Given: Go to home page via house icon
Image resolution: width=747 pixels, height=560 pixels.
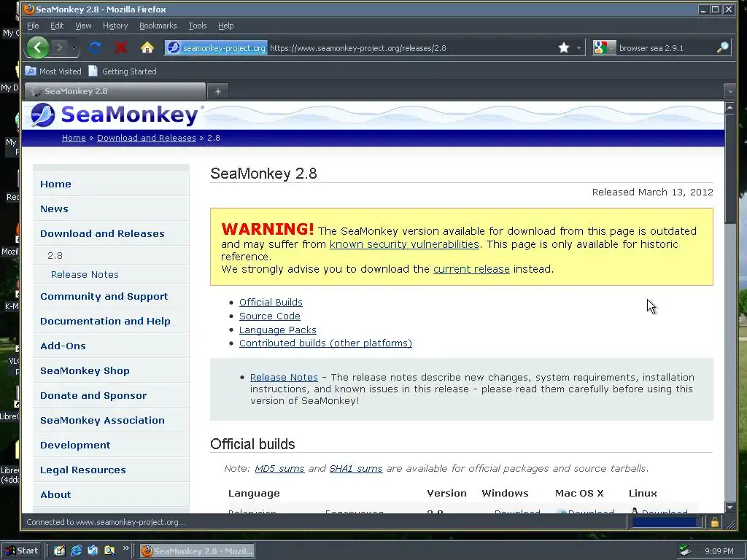Looking at the screenshot, I should click(x=147, y=47).
